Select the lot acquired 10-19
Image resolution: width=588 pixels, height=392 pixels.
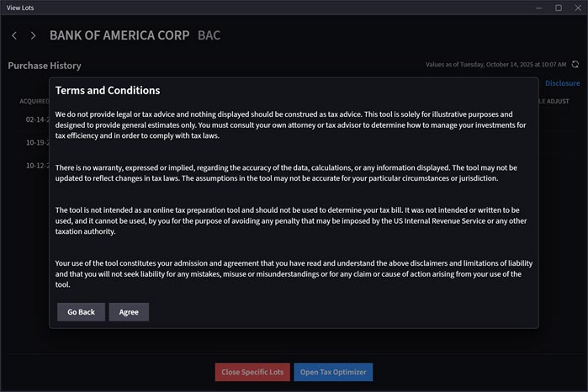pos(36,142)
